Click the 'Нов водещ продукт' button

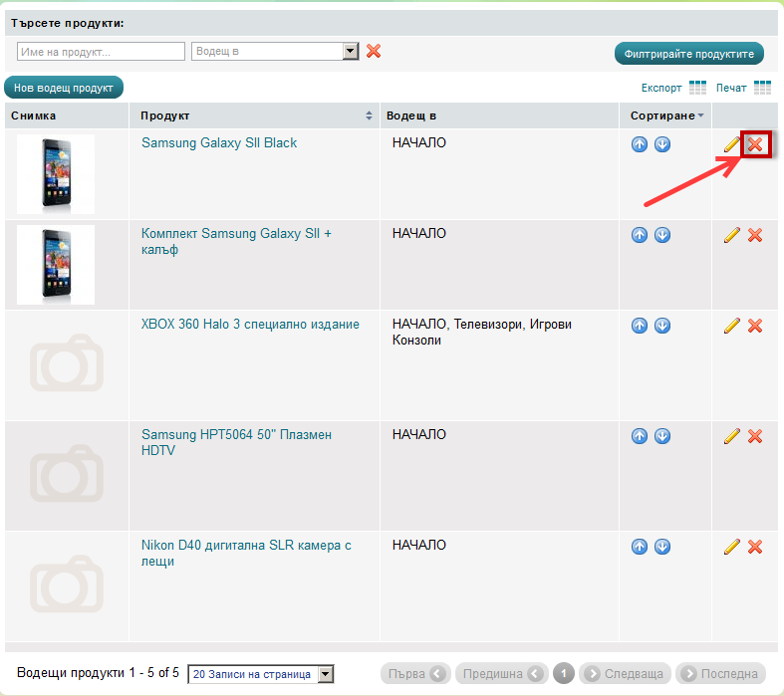click(x=64, y=88)
